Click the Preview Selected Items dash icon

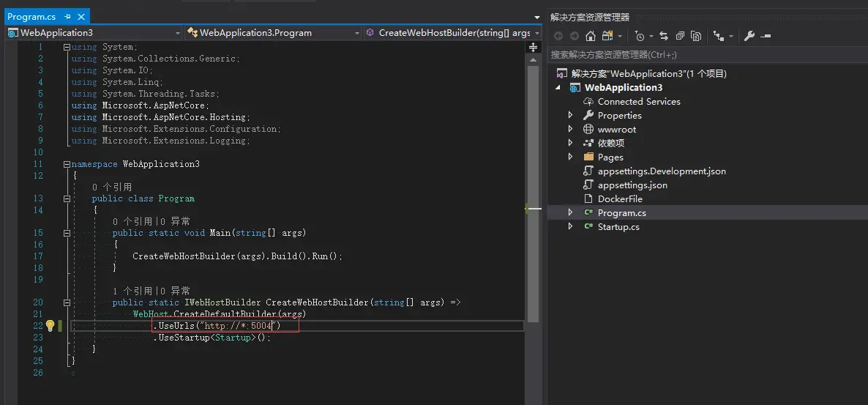(766, 36)
